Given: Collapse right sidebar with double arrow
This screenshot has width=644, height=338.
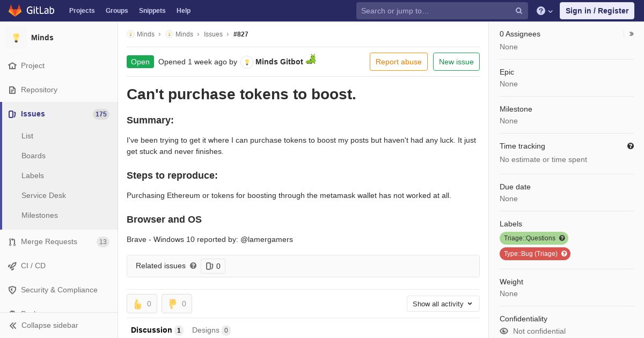Looking at the screenshot, I should coord(632,34).
